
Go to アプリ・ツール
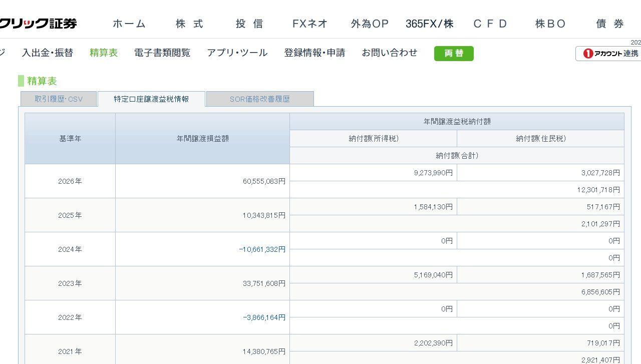[237, 53]
